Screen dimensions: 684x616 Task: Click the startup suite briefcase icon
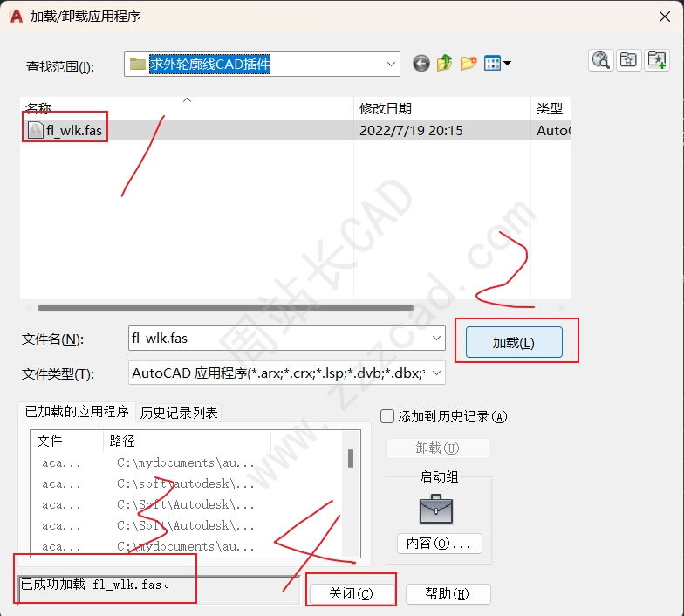click(x=436, y=509)
